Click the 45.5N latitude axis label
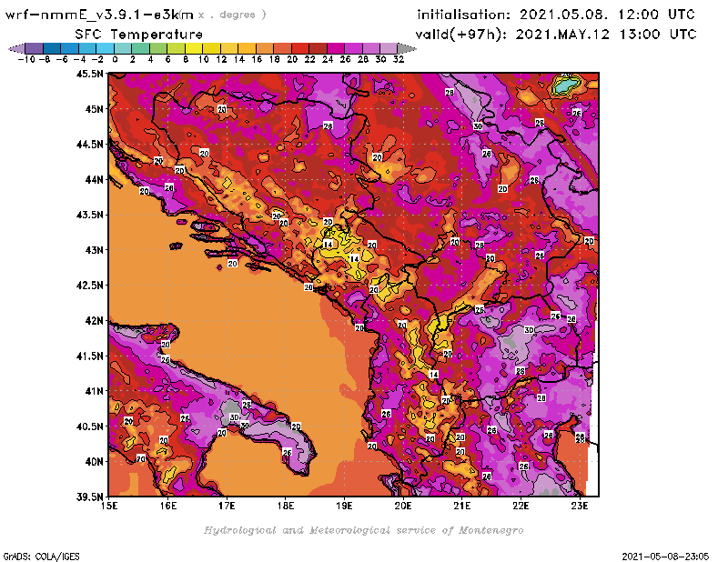Image resolution: width=728 pixels, height=562 pixels. click(89, 74)
